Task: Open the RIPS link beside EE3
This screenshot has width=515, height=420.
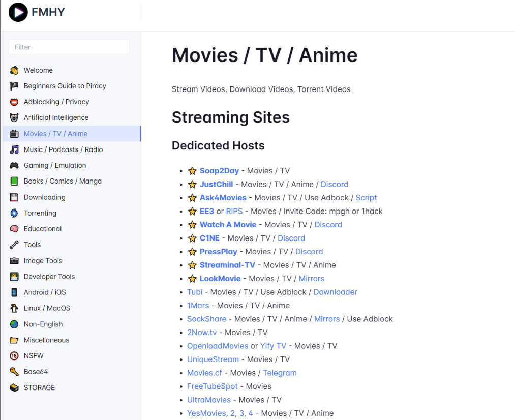Action: coord(234,211)
